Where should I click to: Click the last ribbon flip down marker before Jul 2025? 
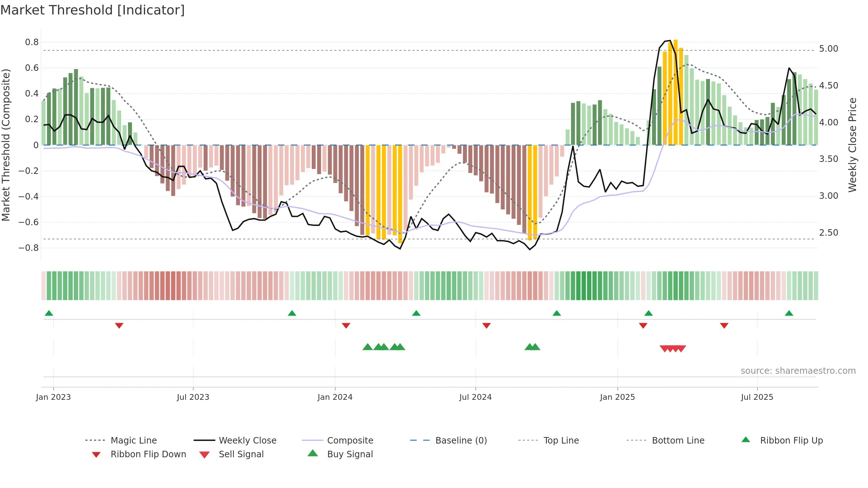click(724, 326)
